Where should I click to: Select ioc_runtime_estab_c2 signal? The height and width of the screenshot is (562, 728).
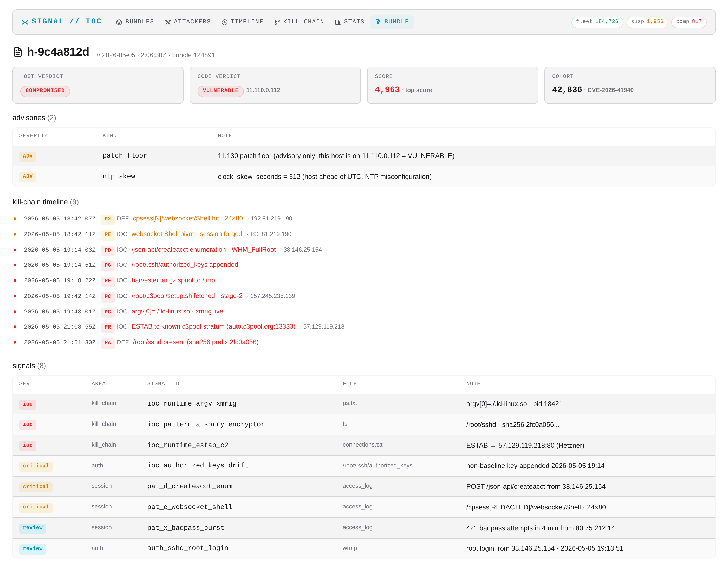pyautogui.click(x=364, y=445)
